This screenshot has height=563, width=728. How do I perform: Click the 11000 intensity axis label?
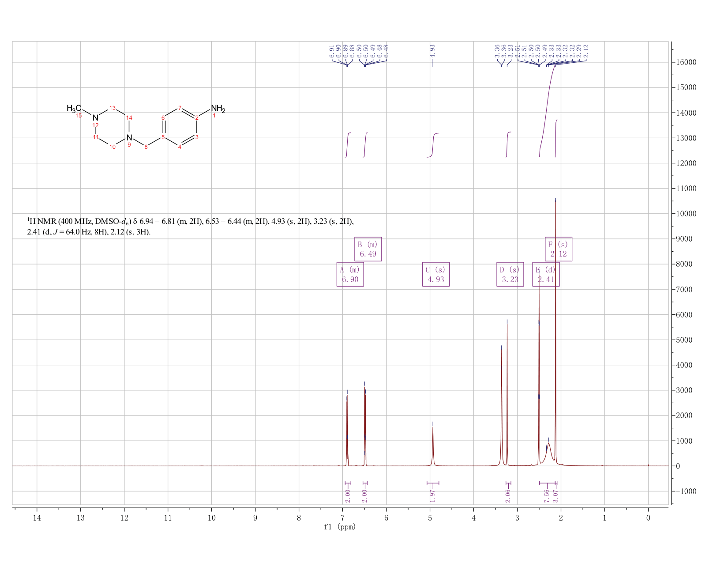(686, 189)
